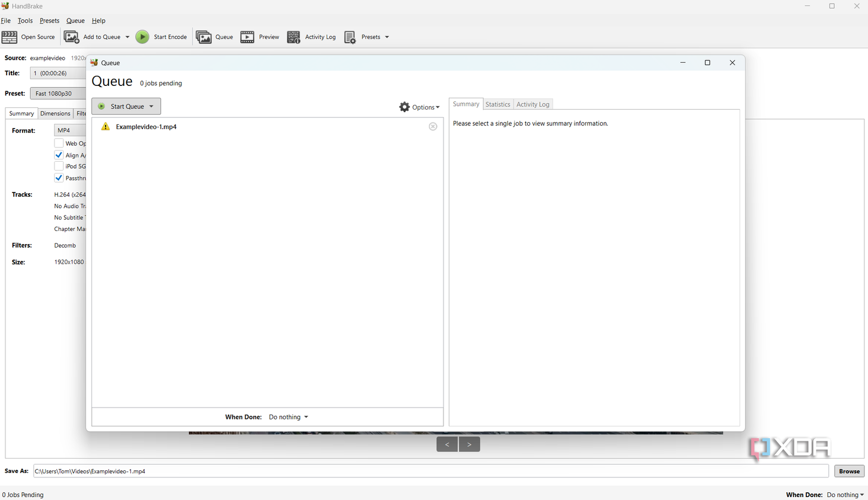Click the HandBrake app icon in main title bar
Image resolution: width=868 pixels, height=500 pixels.
click(5, 6)
